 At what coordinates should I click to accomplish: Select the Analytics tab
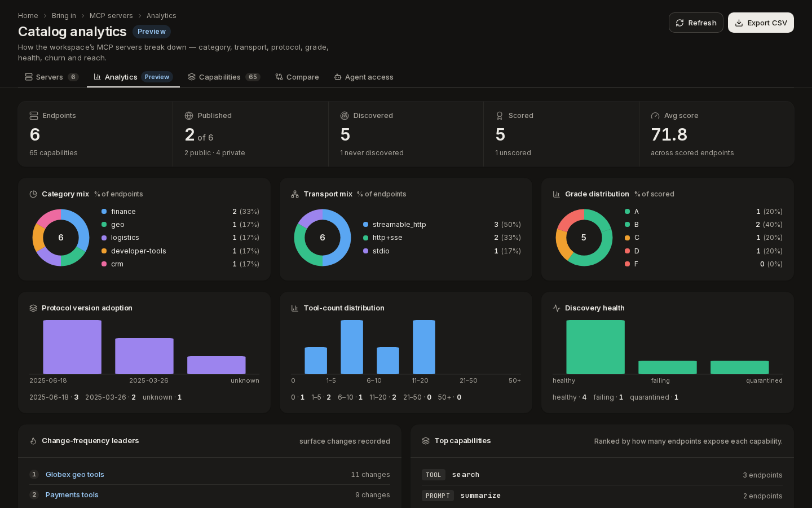point(133,77)
